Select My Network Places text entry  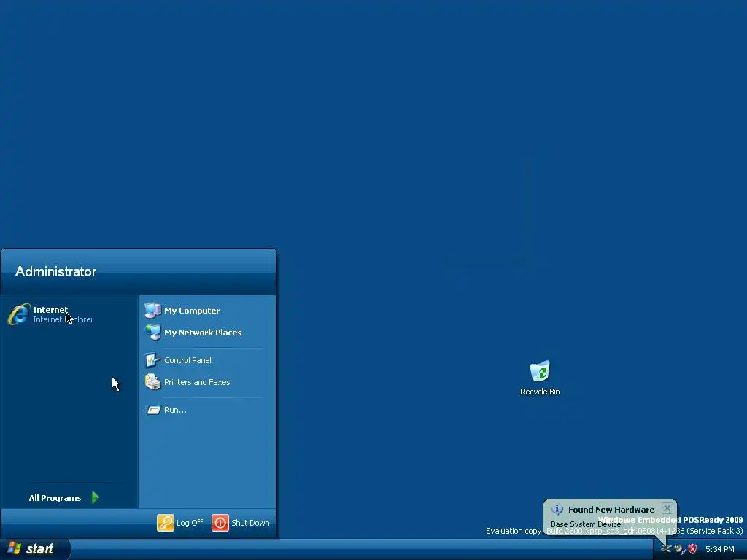[x=203, y=332]
